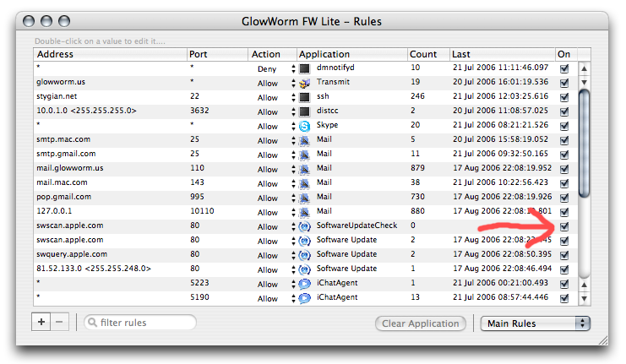626x364 pixels.
Task: Click Mail icon in pop.gmail.com row
Action: click(x=304, y=198)
